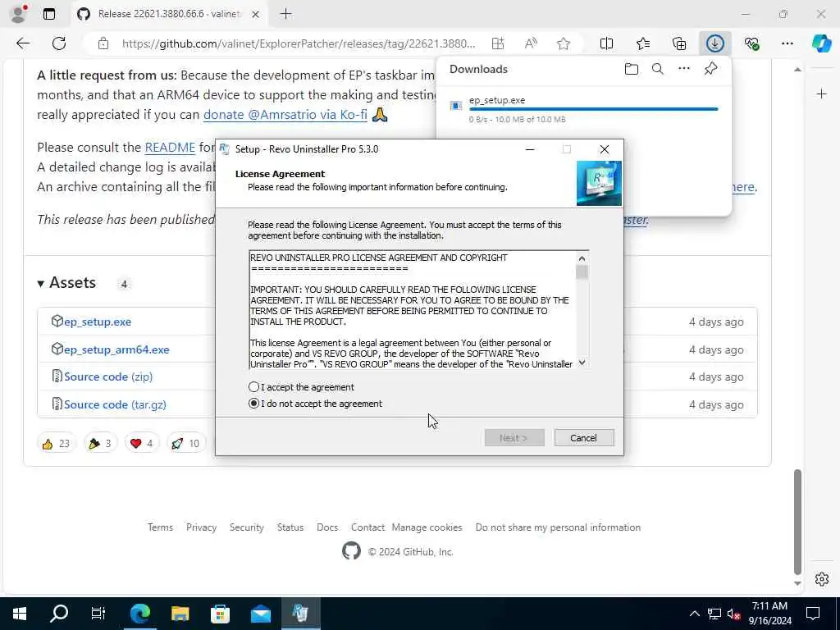
Task: Click thumbs up reaction with 23
Action: [57, 443]
